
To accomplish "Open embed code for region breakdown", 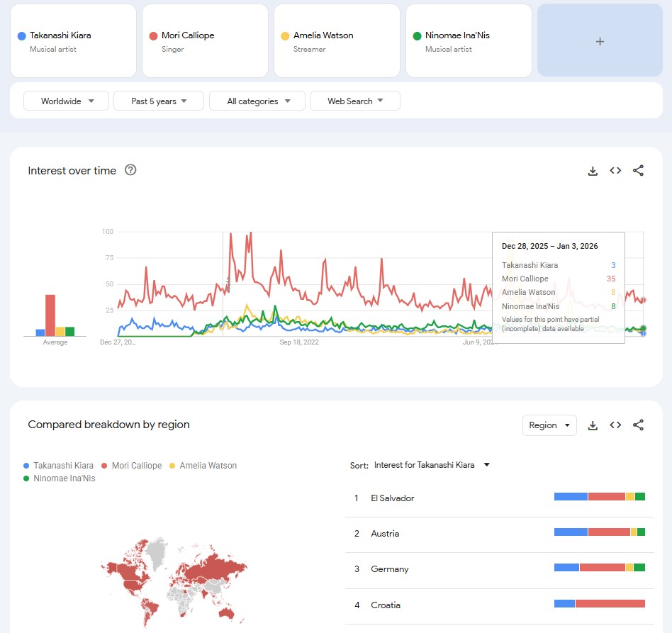I will [x=615, y=425].
